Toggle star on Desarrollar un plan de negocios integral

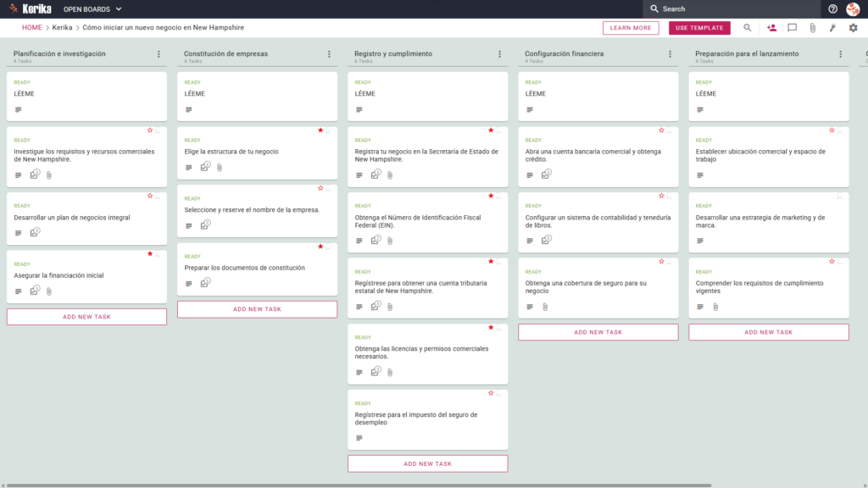[x=150, y=196]
